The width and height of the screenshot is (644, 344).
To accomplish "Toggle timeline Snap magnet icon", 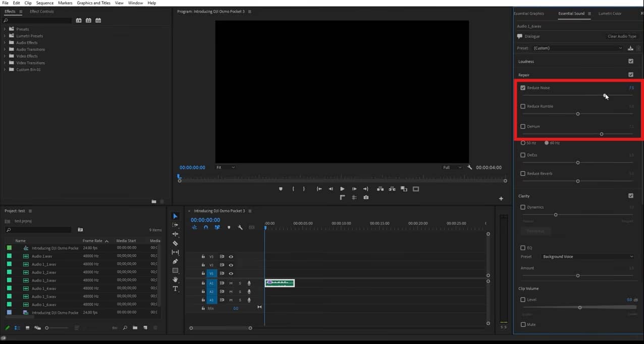I will [x=205, y=227].
